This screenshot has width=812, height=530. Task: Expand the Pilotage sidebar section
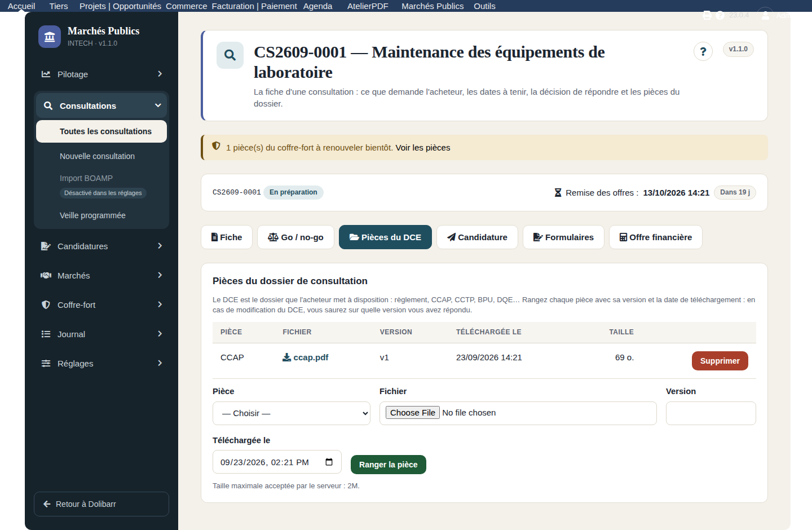tap(101, 74)
